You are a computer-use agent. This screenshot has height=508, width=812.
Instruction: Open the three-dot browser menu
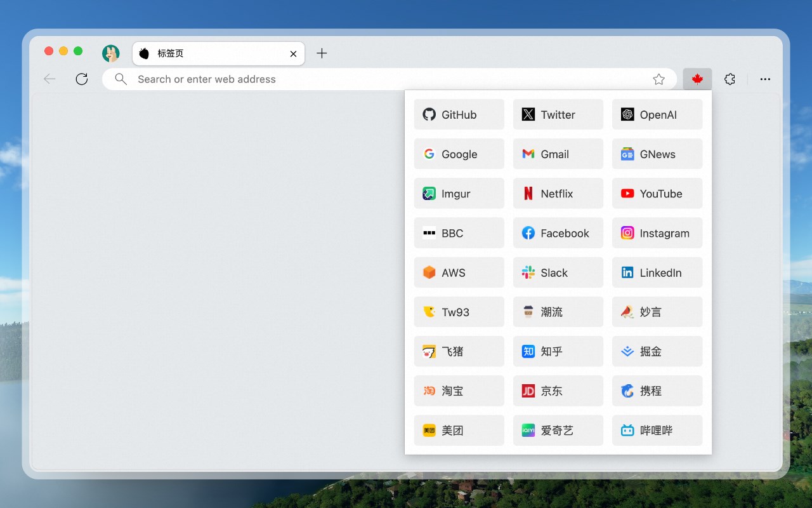point(765,79)
